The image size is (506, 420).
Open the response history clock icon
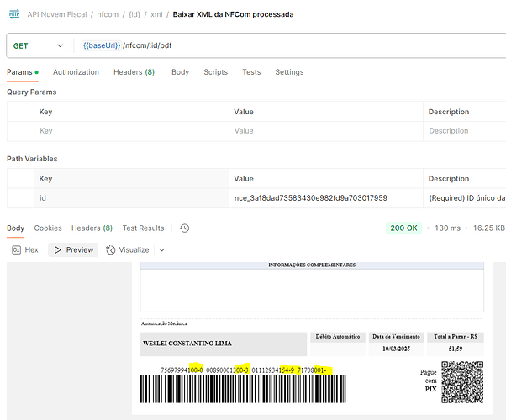coord(184,228)
